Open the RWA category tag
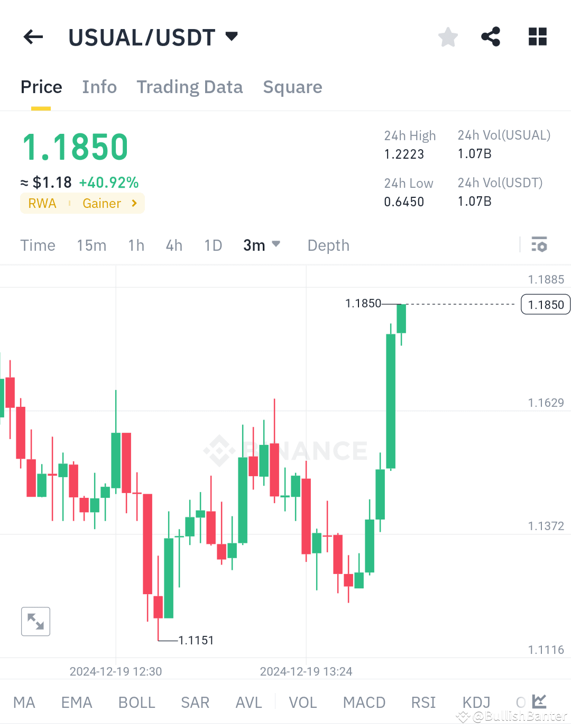This screenshot has height=728, width=571. point(42,203)
